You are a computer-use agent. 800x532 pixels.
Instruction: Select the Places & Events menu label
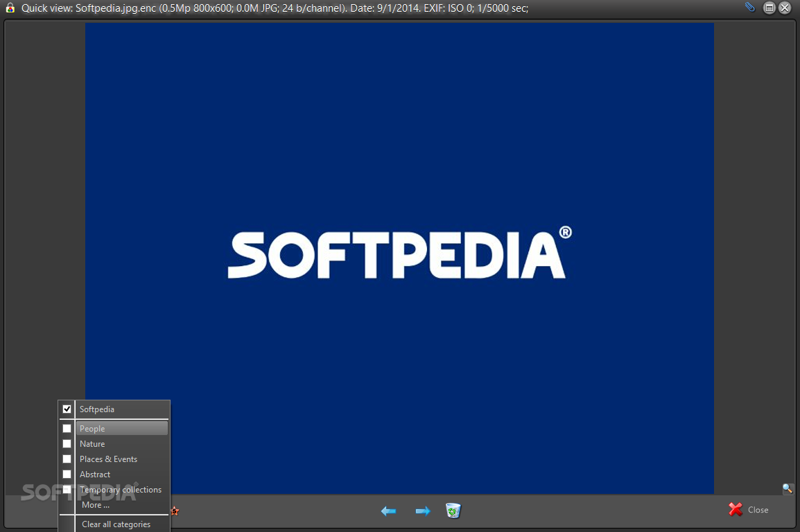[x=108, y=459]
